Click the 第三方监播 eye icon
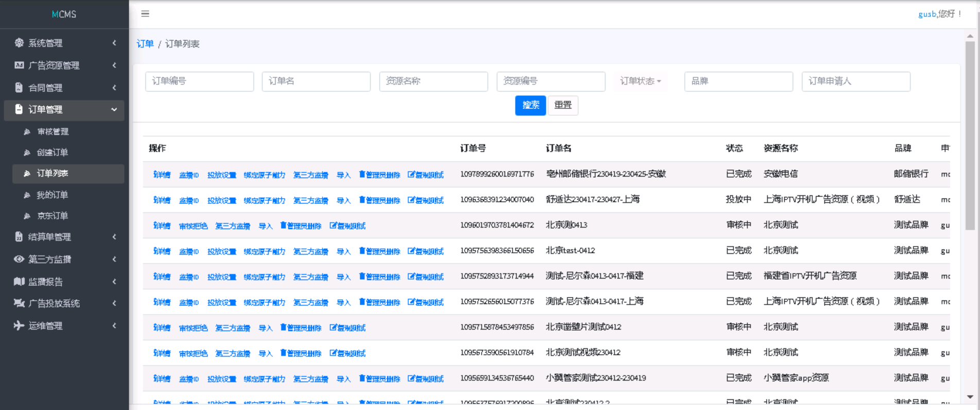980x410 pixels. [19, 259]
